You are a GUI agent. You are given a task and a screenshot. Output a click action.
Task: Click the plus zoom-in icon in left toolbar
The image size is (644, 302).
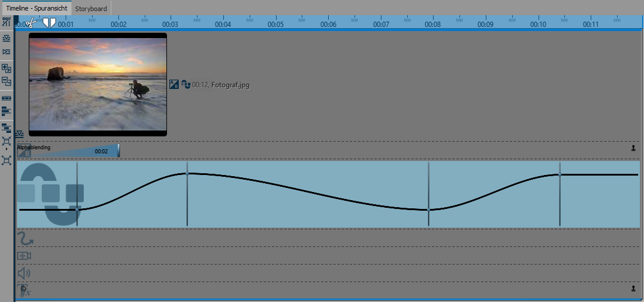pos(6,68)
